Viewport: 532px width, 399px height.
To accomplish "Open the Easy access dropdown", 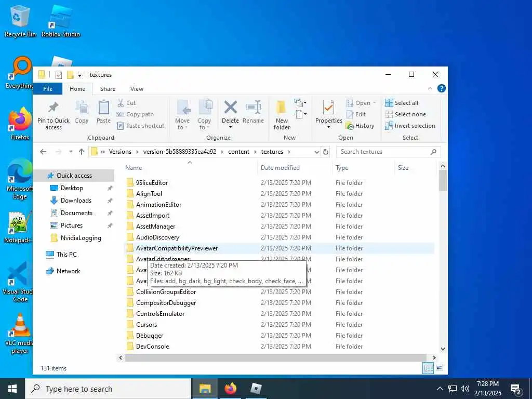I will coord(300,114).
